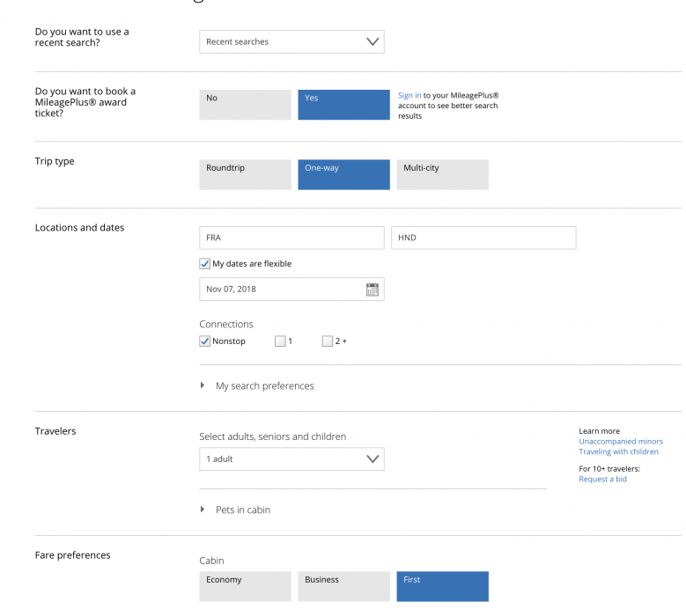Open the calendar date picker icon

click(372, 290)
